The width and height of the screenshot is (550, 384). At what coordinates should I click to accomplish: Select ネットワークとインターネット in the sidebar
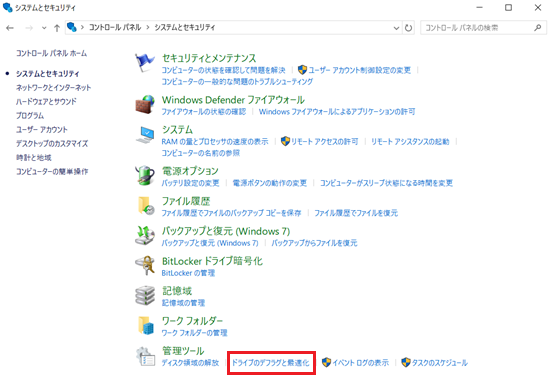tap(53, 88)
